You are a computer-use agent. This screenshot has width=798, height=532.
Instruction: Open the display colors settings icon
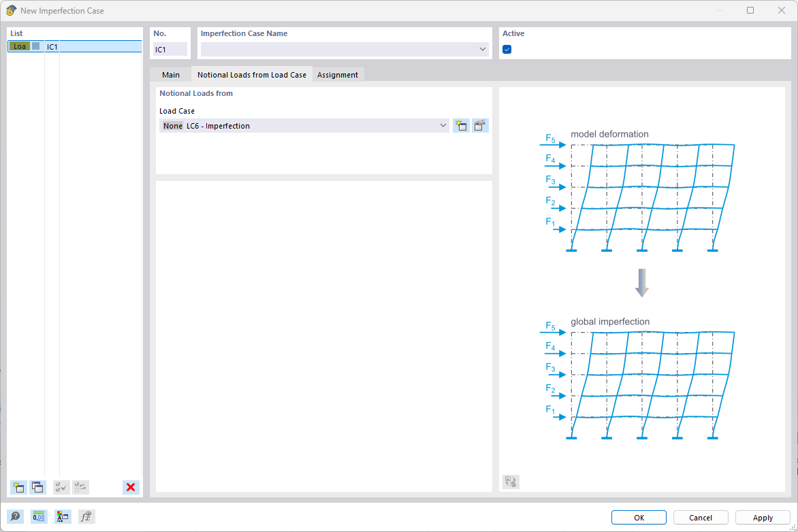[63, 516]
